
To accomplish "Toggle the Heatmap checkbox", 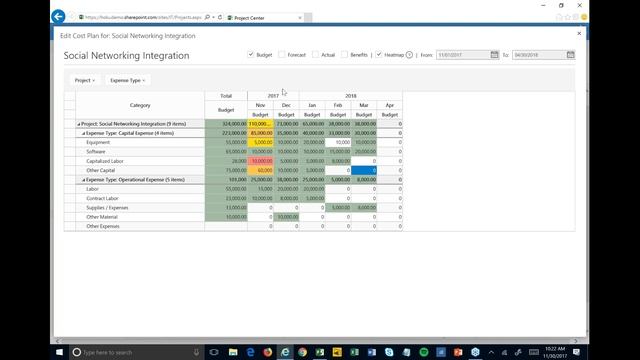I will pos(379,54).
